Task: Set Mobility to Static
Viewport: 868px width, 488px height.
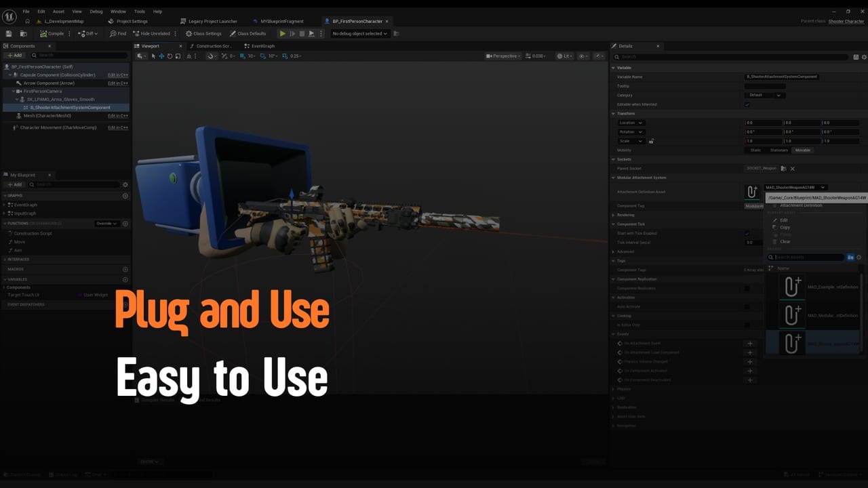Action: [755, 150]
